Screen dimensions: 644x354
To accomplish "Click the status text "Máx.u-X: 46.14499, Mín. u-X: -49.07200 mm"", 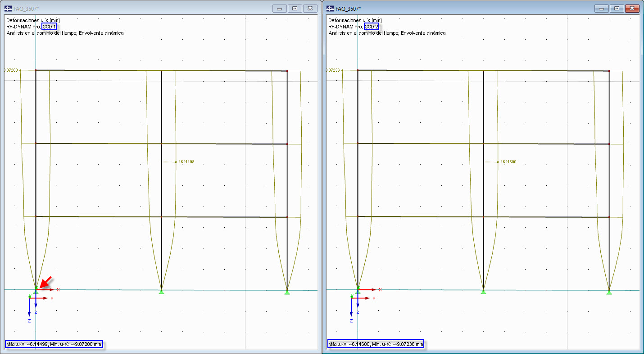I will click(x=54, y=344).
